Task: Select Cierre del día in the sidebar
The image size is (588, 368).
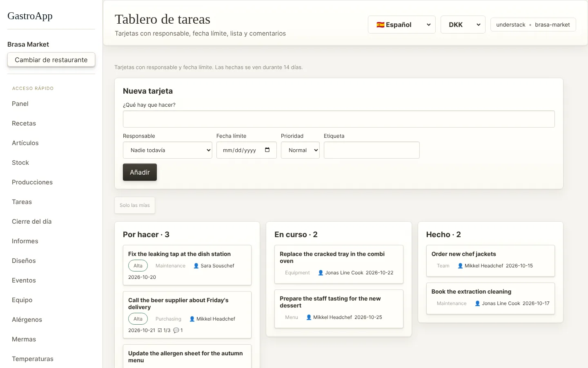Action: coord(31,222)
